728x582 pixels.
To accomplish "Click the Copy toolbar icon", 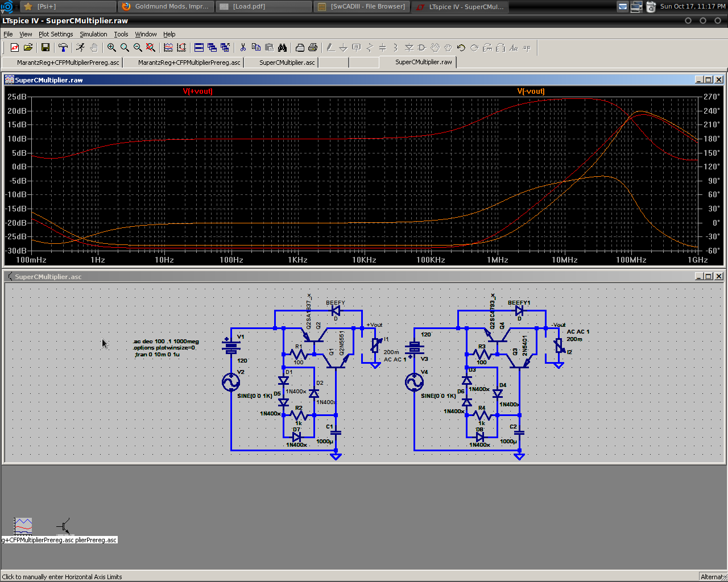I will 256,48.
